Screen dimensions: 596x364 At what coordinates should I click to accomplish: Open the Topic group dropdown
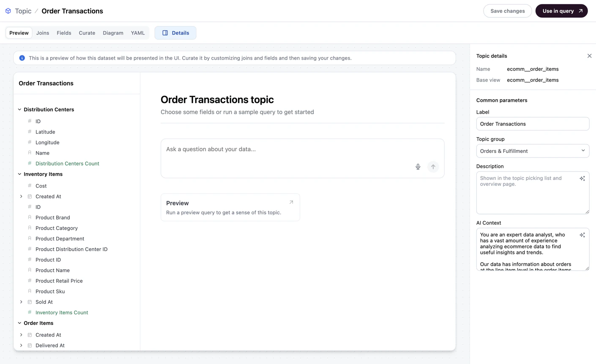533,150
